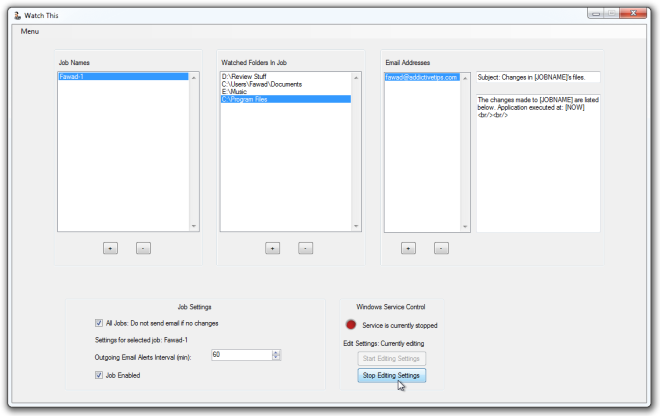The image size is (660, 416).
Task: Increase email alerts interval with up arrow
Action: point(276,352)
